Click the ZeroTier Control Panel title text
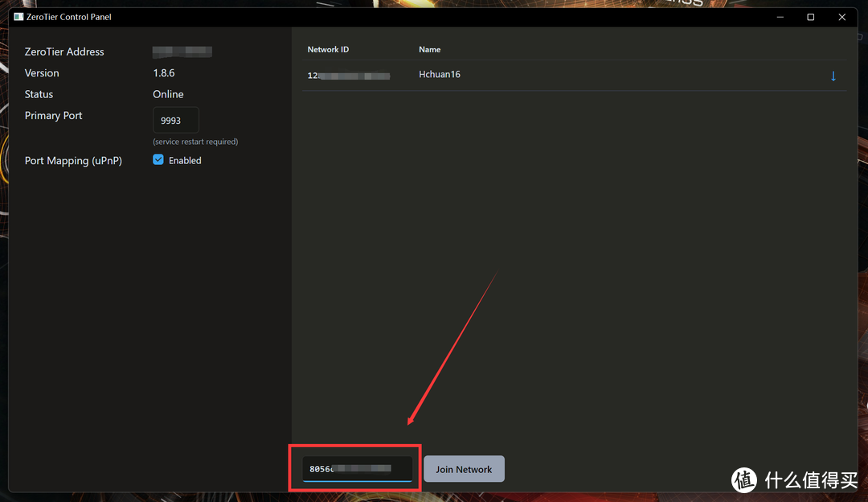Screen dimensions: 868x502 68,17
